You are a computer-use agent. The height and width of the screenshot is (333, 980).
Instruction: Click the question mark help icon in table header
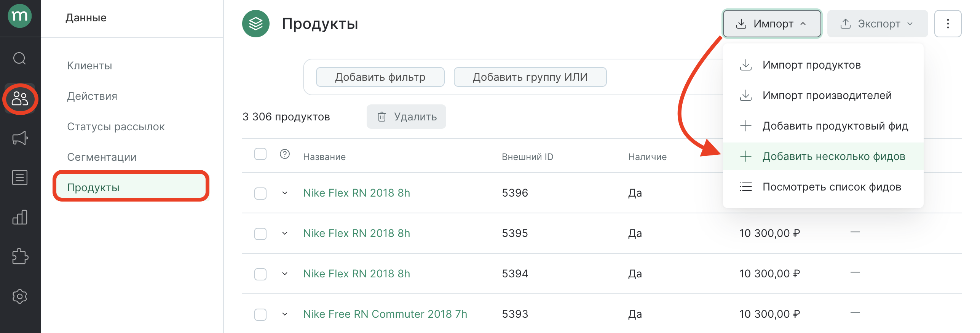(x=285, y=154)
